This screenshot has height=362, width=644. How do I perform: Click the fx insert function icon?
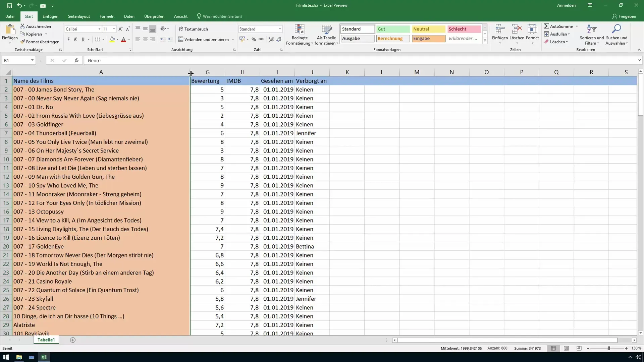[x=76, y=60]
